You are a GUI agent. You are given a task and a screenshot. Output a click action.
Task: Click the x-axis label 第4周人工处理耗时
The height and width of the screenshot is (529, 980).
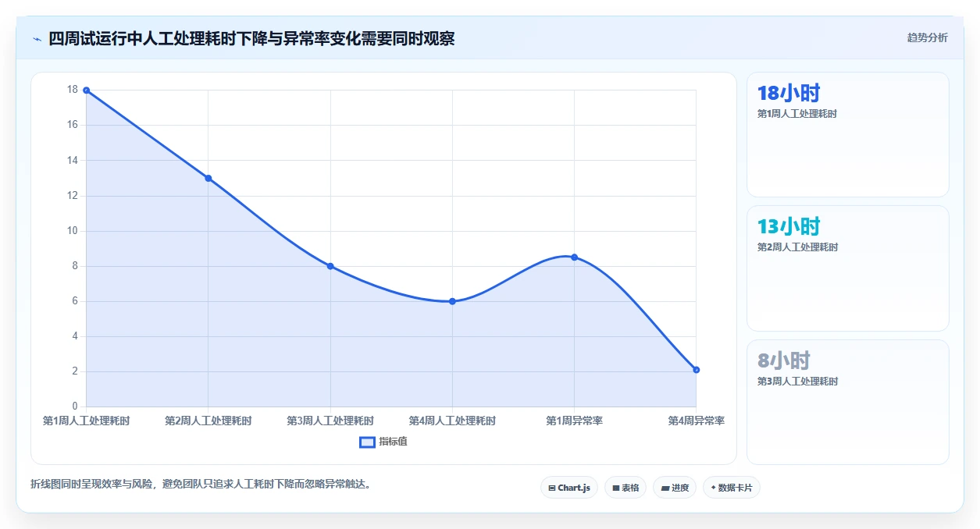tap(452, 421)
